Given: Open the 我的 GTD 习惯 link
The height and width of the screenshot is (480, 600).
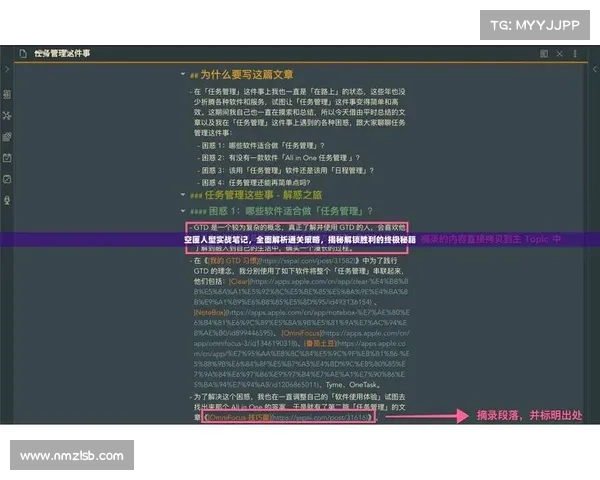Looking at the screenshot, I should [233, 261].
